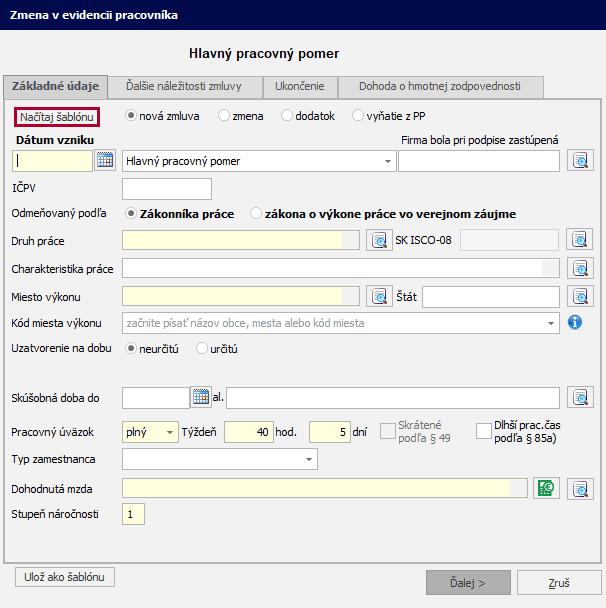
Task: Click the Načítaj šablónu button
Action: click(x=57, y=116)
